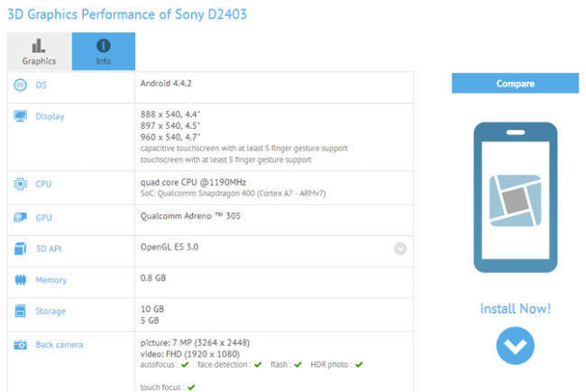Click the phone illustration image

tap(516, 197)
